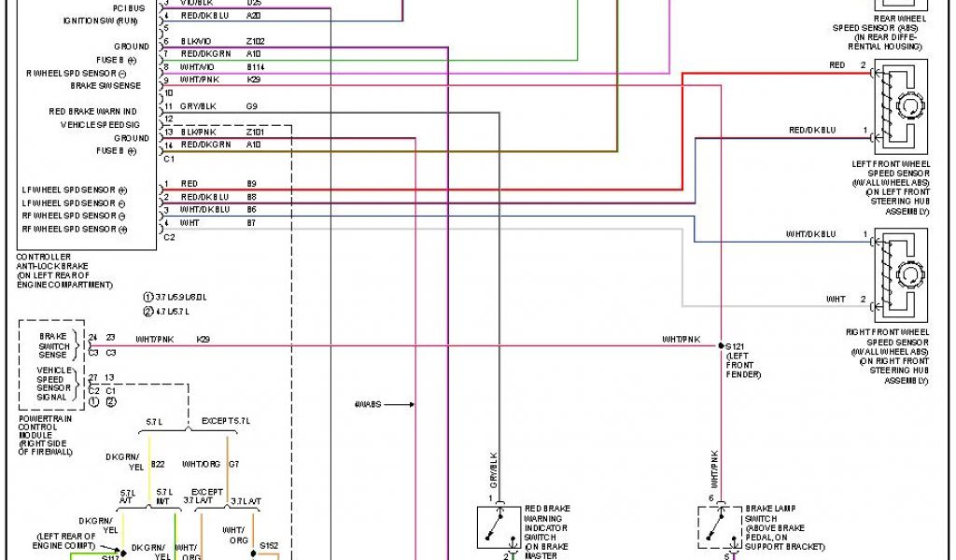Click circled 2 beside 4.7L/5.7L note
The height and width of the screenshot is (560, 956).
click(x=148, y=311)
